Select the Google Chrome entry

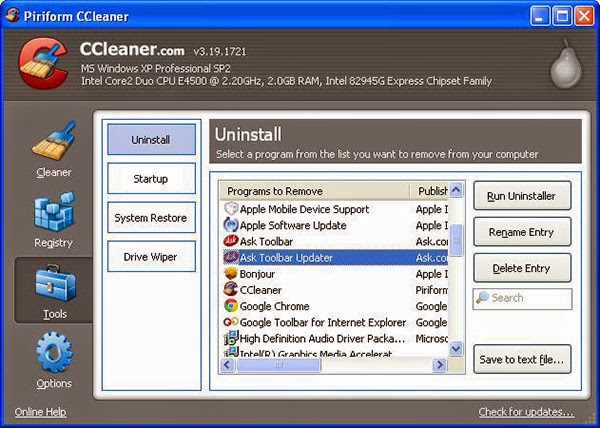[335, 306]
